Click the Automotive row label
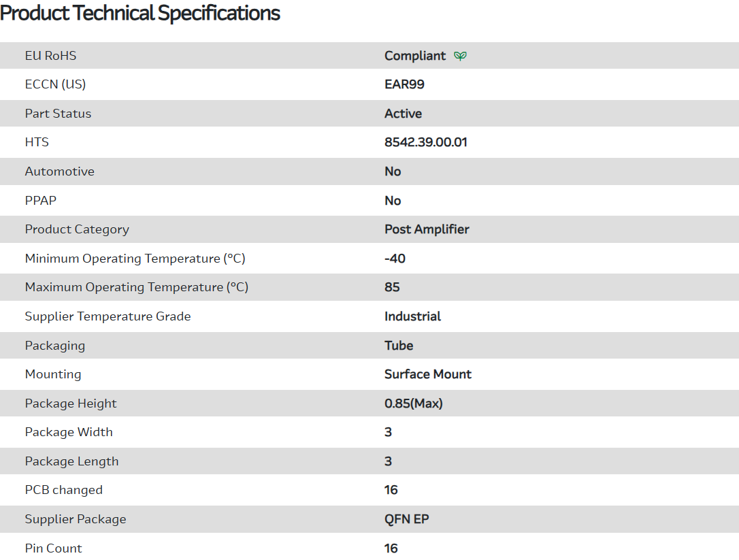 [x=60, y=171]
